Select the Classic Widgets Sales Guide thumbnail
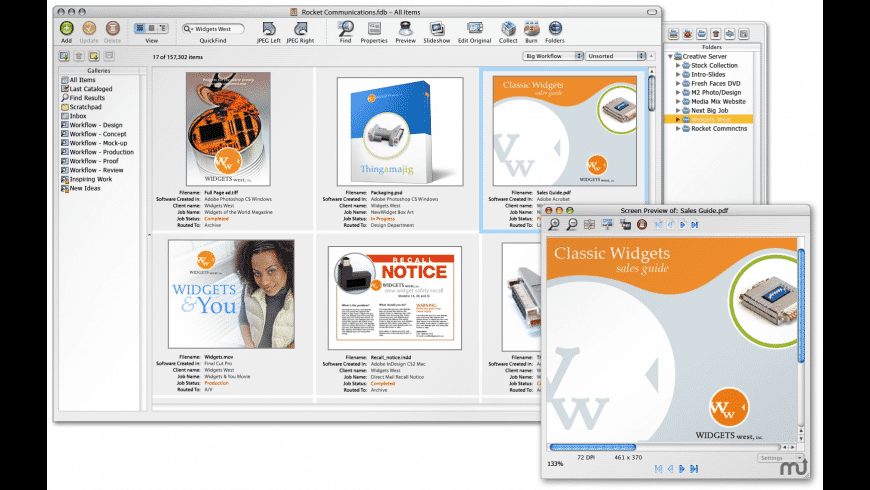The width and height of the screenshot is (870, 490). tap(565, 131)
